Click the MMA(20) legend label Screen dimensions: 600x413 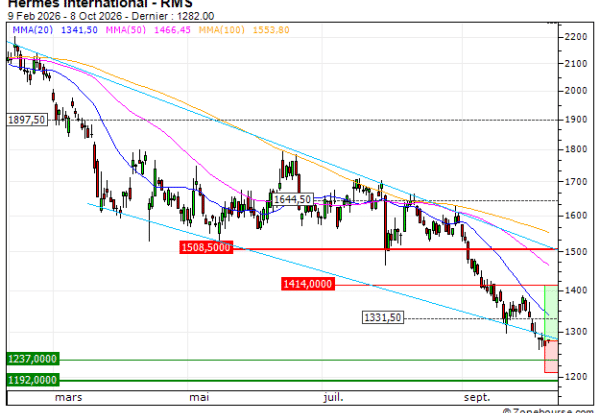pyautogui.click(x=33, y=30)
